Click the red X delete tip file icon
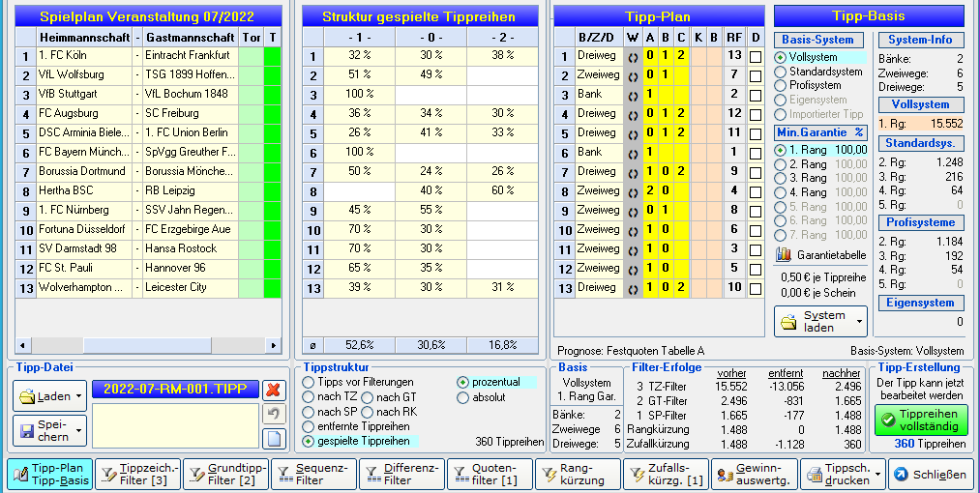This screenshot has height=493, width=980. coord(273,390)
